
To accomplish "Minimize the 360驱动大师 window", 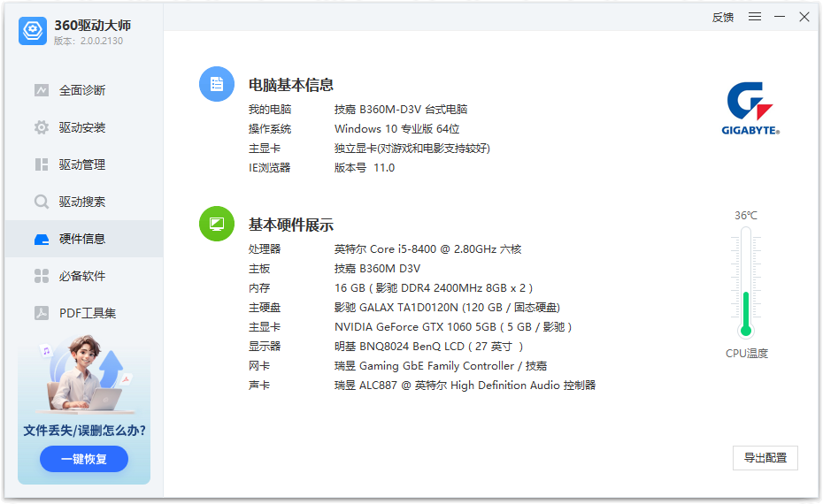I will click(x=780, y=17).
